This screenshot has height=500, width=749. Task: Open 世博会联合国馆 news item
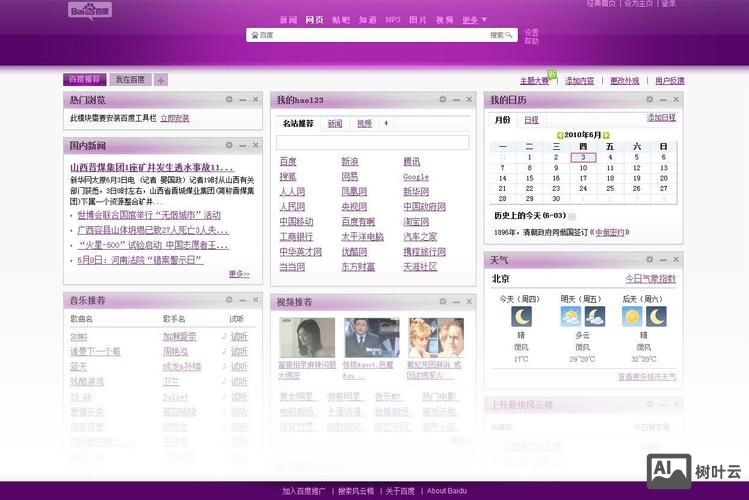[149, 215]
